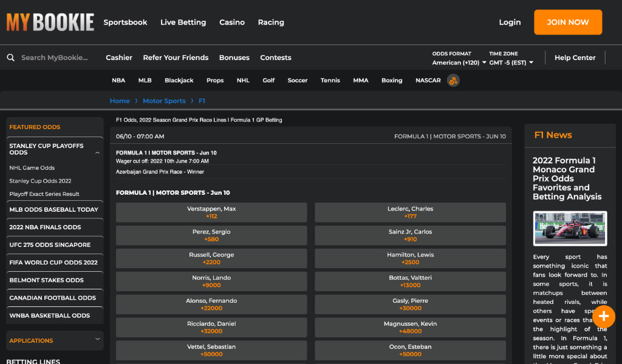Select Golf in sports bar
Screen dimensions: 622x364
click(x=268, y=81)
